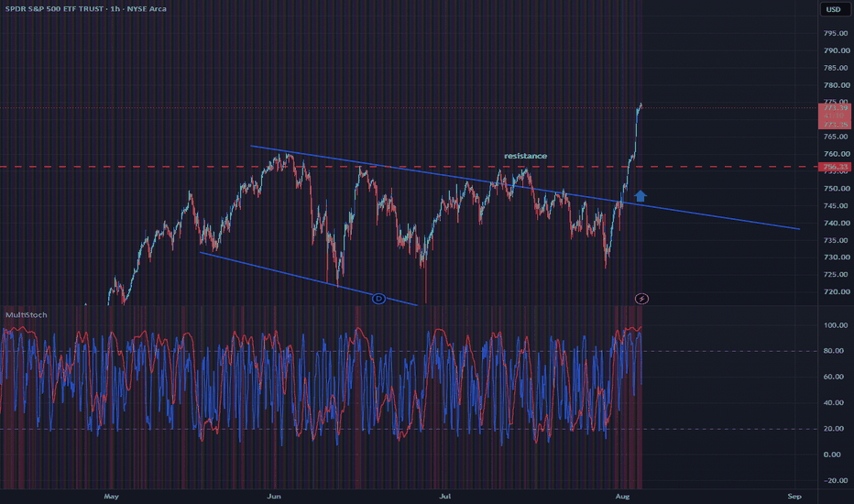Click the 773.39 current price label
The image size is (854, 504).
point(835,108)
